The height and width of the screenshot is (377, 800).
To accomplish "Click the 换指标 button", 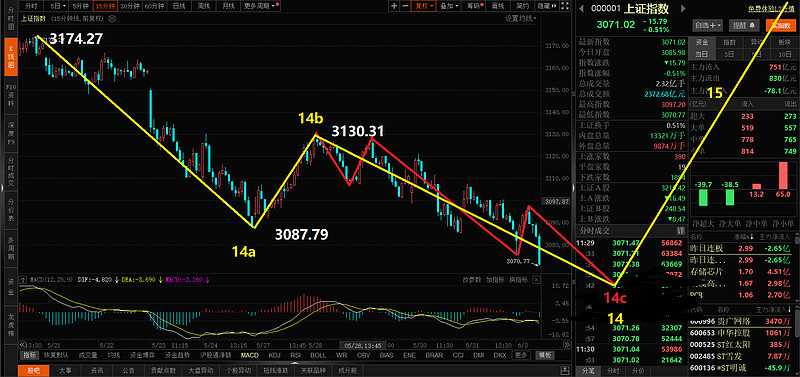I will [x=518, y=280].
